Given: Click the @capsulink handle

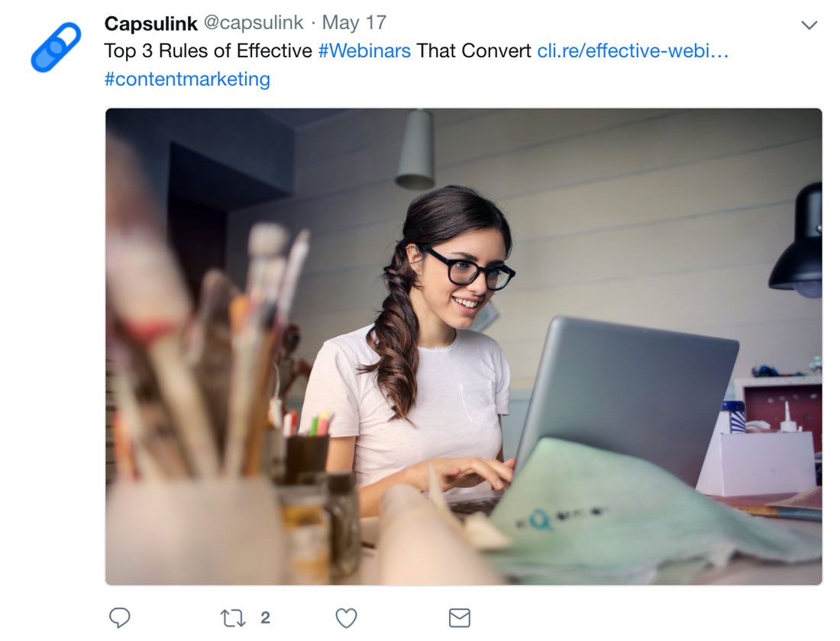Looking at the screenshot, I should pos(254,22).
